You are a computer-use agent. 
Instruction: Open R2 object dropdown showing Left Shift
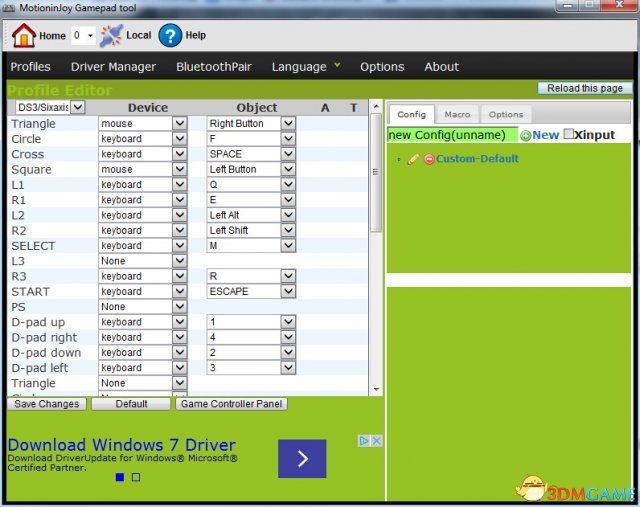tap(251, 230)
